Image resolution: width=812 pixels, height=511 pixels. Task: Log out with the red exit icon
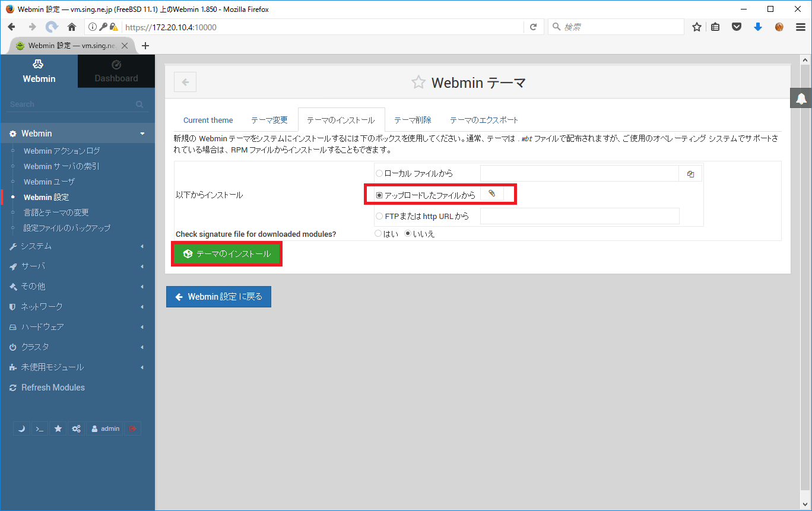pyautogui.click(x=132, y=429)
